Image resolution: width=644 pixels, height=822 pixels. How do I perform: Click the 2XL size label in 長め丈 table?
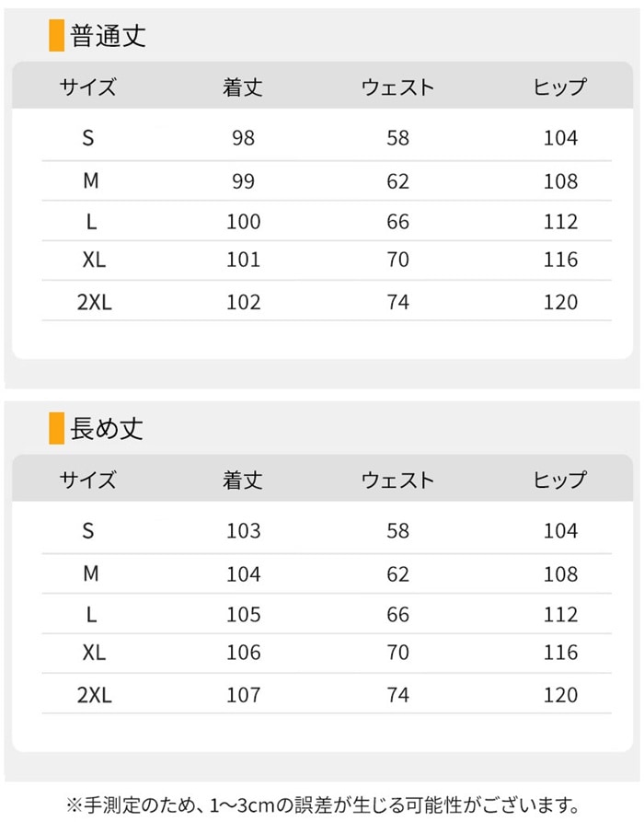[94, 695]
